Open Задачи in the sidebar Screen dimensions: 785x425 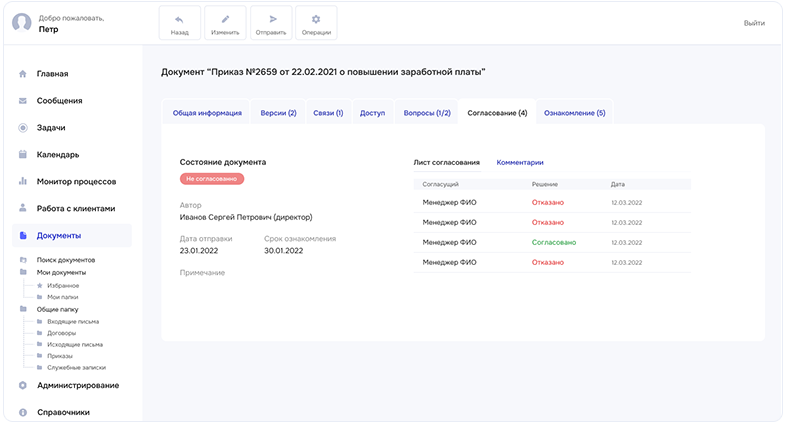click(x=51, y=128)
